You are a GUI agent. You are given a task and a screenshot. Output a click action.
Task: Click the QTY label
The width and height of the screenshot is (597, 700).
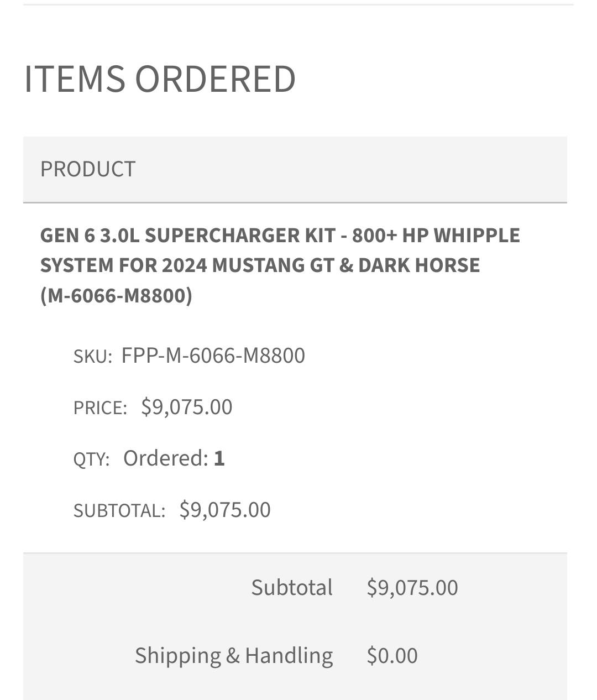click(x=91, y=459)
